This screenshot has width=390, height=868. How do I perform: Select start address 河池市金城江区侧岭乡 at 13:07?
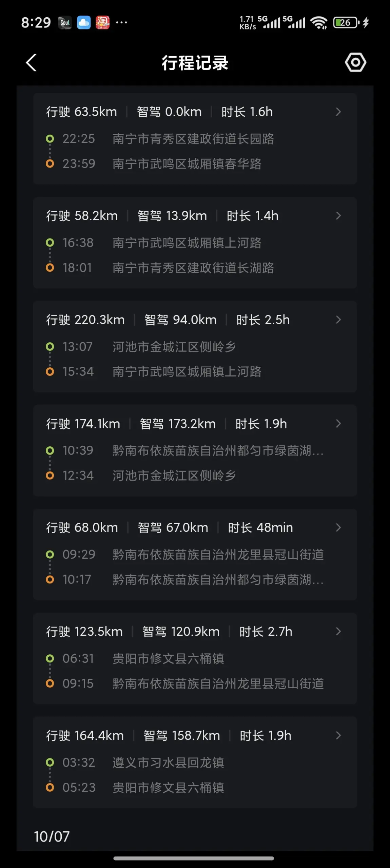coord(174,347)
